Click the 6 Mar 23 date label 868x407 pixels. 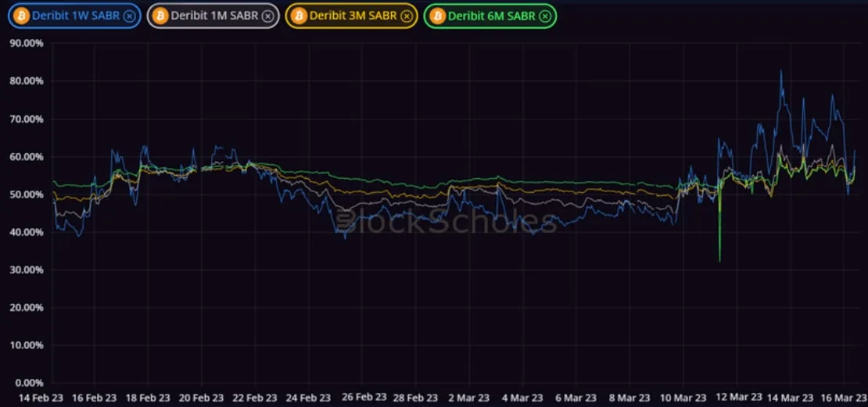tap(576, 398)
